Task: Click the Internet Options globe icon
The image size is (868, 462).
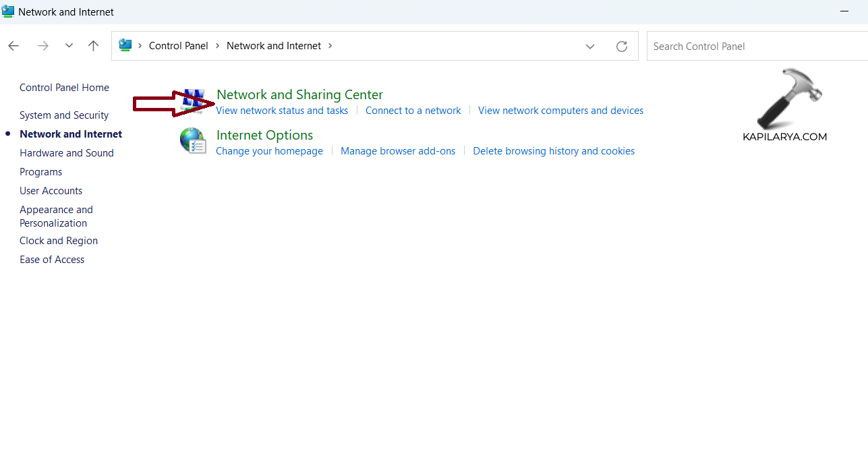Action: pyautogui.click(x=193, y=141)
